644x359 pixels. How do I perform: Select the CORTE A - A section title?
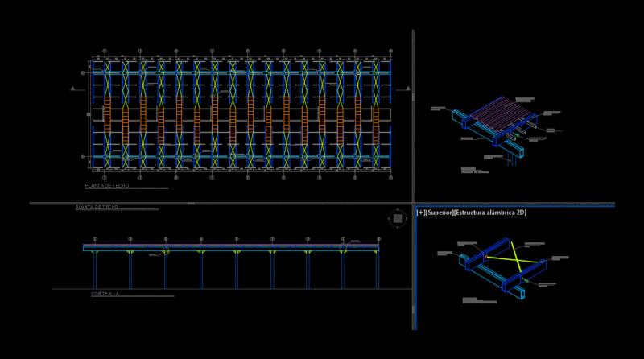(105, 294)
